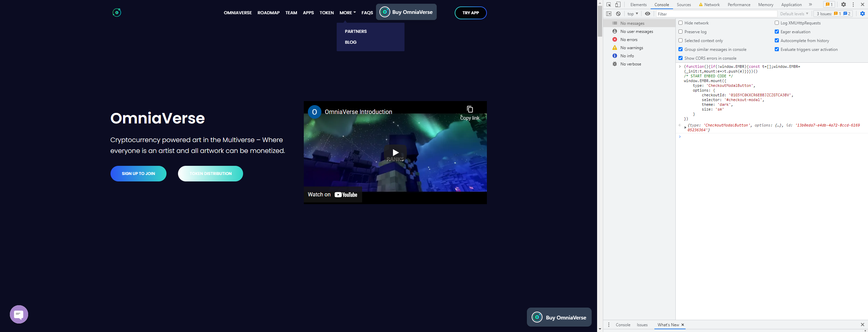
Task: Switch to the Elements tab
Action: (x=638, y=4)
